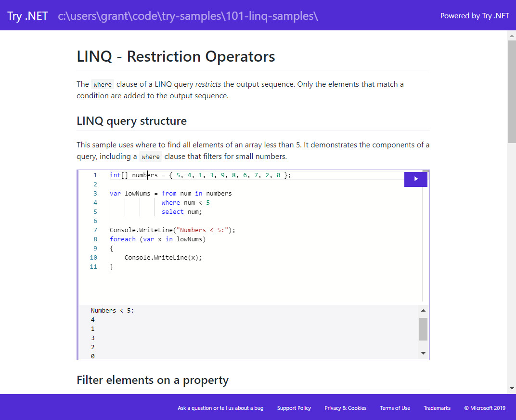Open the 101-linq-samples path link in header

[x=188, y=16]
